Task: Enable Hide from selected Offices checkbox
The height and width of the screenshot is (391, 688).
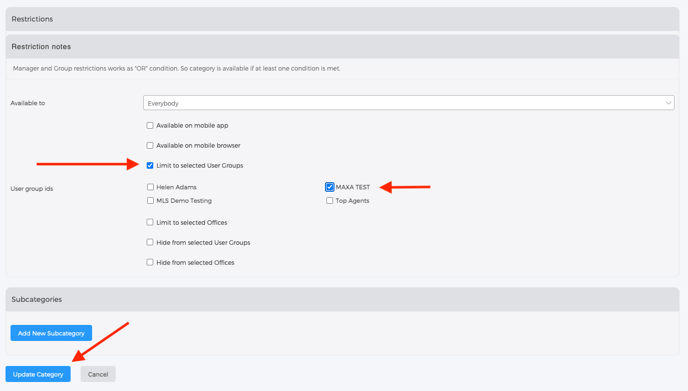Action: 150,262
